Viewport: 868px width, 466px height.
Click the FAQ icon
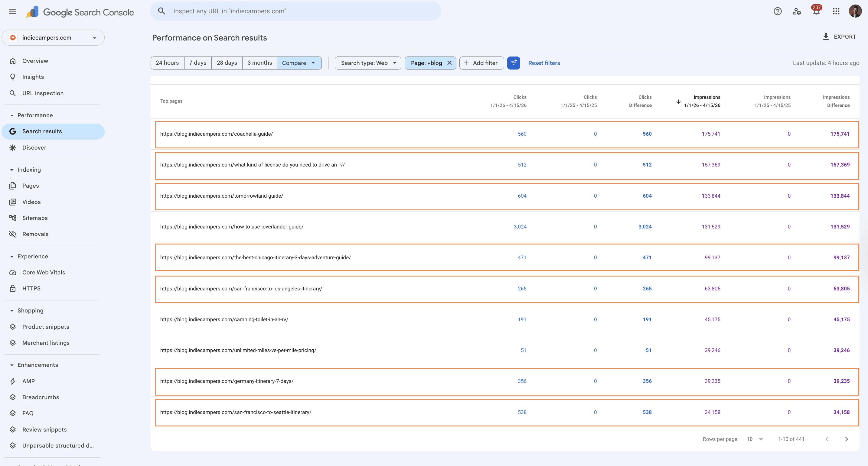point(13,413)
